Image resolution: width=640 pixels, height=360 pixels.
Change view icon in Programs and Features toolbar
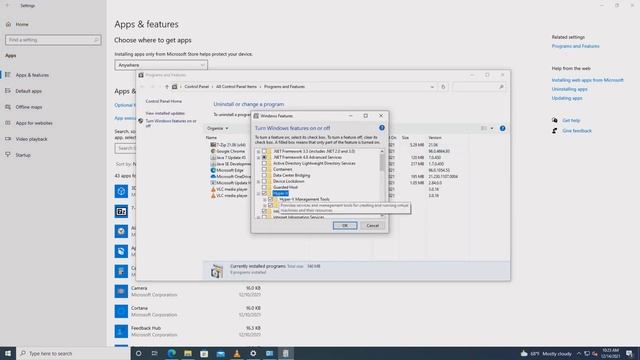click(x=484, y=128)
